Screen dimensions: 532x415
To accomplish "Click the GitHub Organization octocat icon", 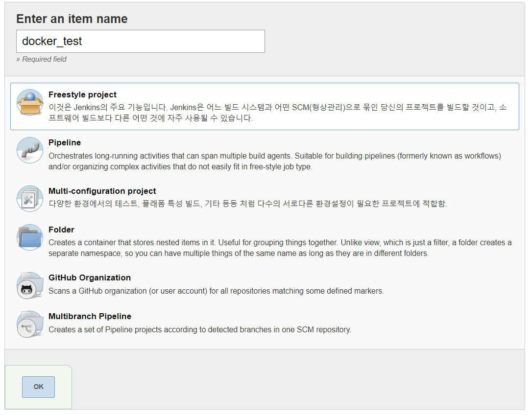I will point(30,285).
